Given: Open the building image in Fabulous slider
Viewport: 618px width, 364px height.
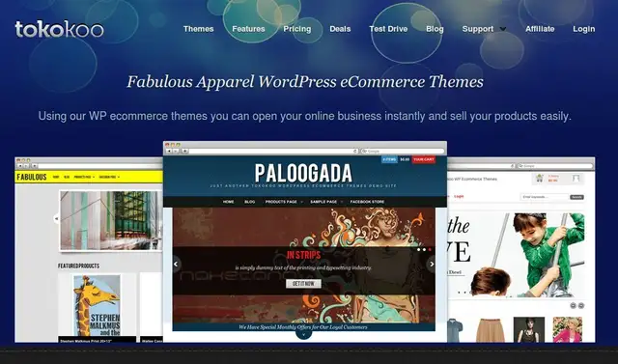Looking at the screenshot, I should point(111,220).
